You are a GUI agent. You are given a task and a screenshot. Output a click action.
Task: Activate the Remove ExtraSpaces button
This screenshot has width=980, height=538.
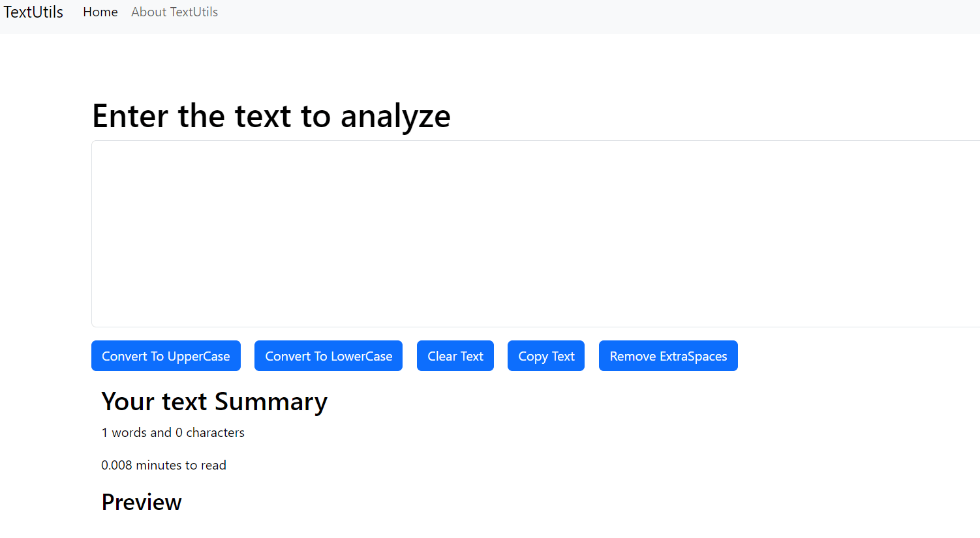tap(668, 356)
